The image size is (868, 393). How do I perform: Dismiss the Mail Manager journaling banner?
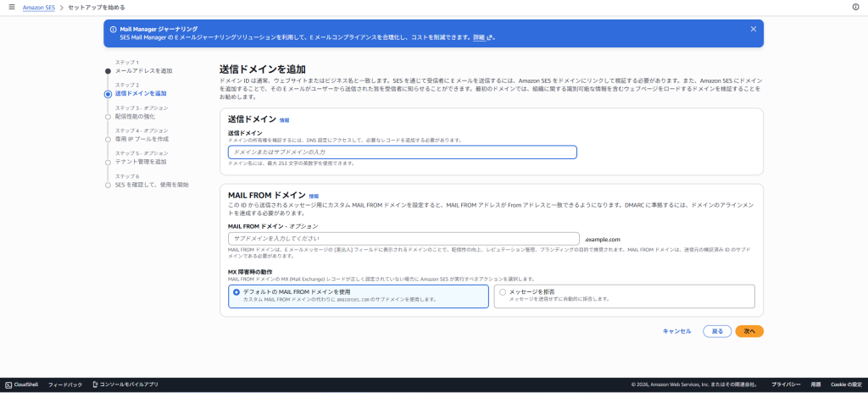753,29
